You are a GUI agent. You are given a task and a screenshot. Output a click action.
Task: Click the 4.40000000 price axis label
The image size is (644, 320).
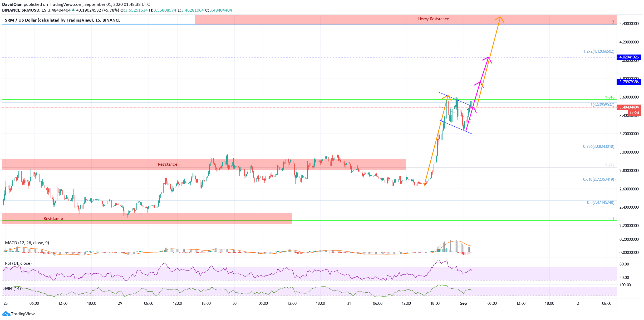[629, 24]
